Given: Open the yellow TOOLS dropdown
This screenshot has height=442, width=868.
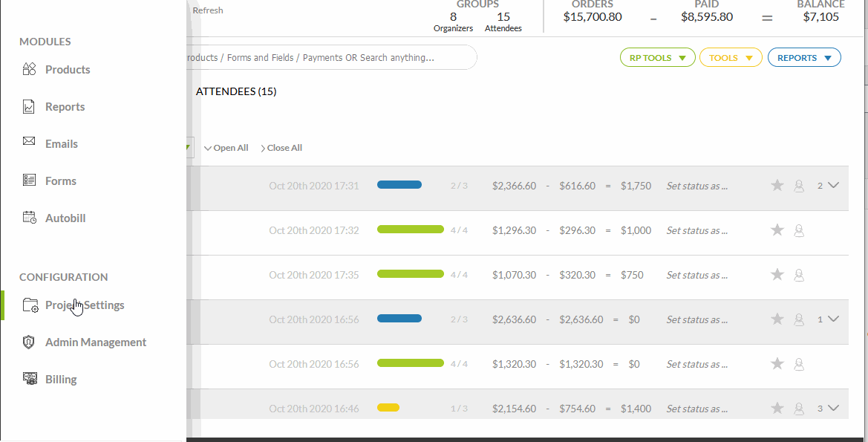Looking at the screenshot, I should coord(731,58).
